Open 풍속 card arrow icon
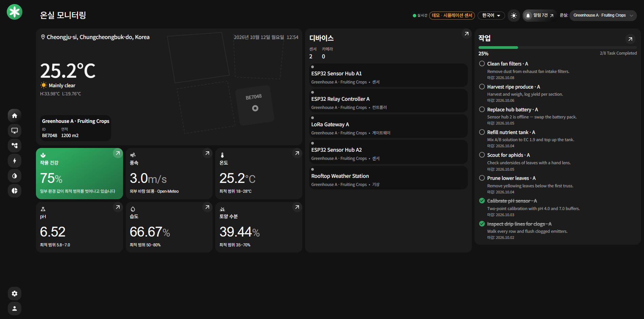The width and height of the screenshot is (644, 319). click(207, 153)
